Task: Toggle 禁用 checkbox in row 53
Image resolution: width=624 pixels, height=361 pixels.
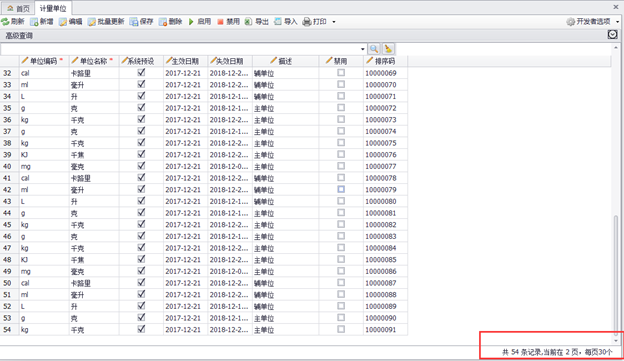Action: click(x=341, y=317)
